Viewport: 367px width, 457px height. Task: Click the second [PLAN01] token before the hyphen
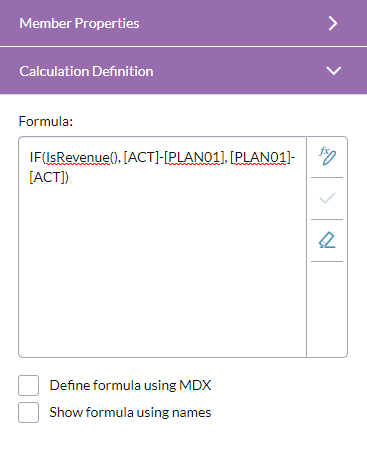[260, 157]
